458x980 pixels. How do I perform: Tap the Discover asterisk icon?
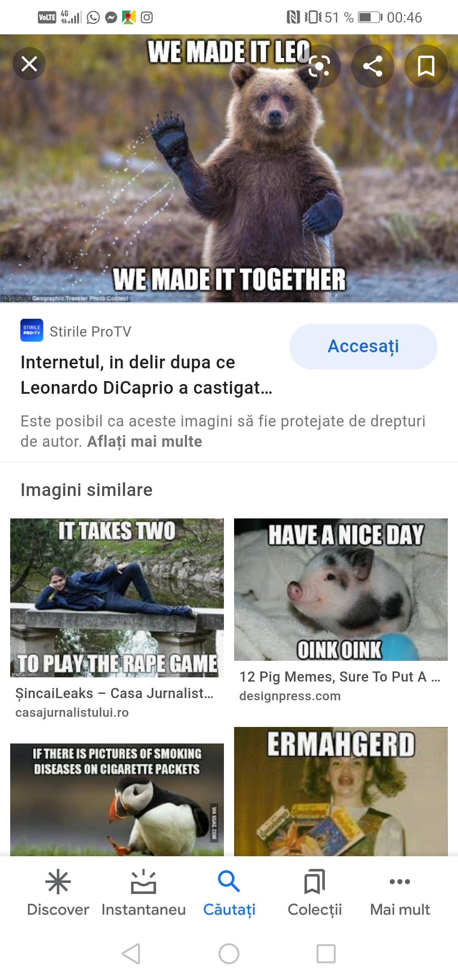click(58, 882)
